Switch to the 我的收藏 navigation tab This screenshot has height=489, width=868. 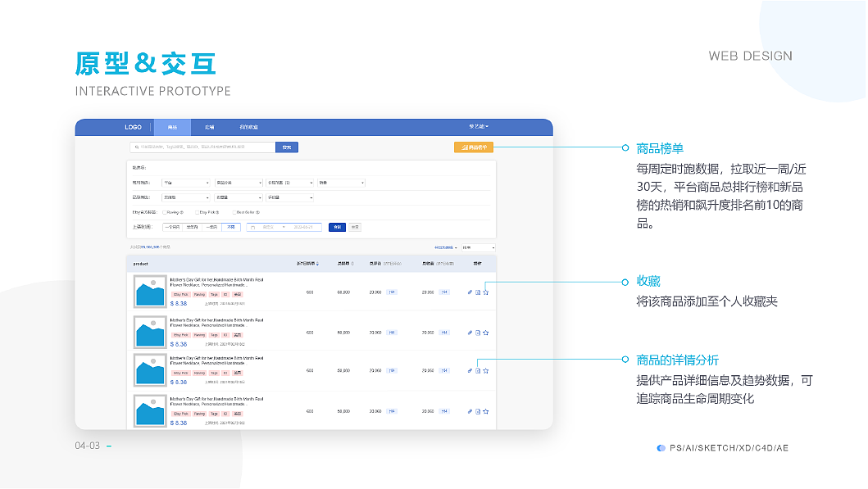pos(248,127)
